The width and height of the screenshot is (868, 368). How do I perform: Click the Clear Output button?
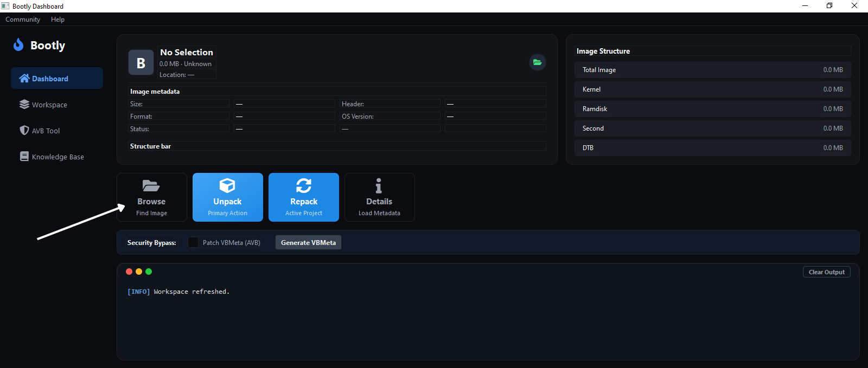point(826,272)
